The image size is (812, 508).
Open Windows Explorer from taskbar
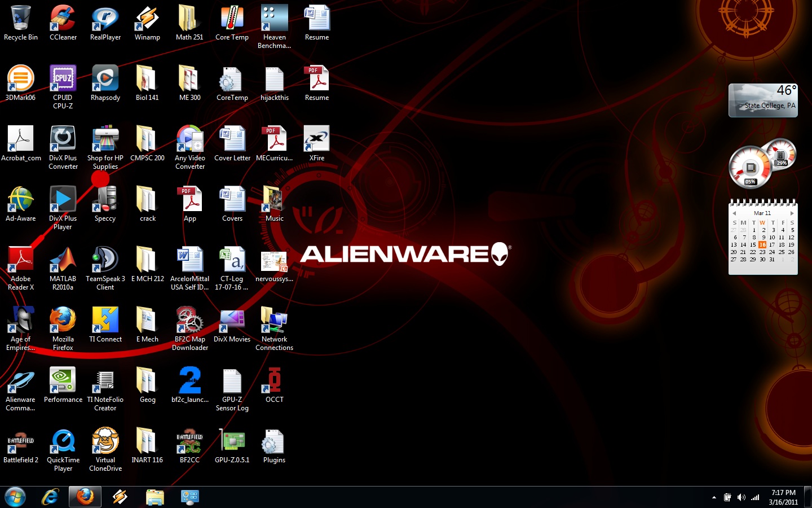pyautogui.click(x=155, y=497)
